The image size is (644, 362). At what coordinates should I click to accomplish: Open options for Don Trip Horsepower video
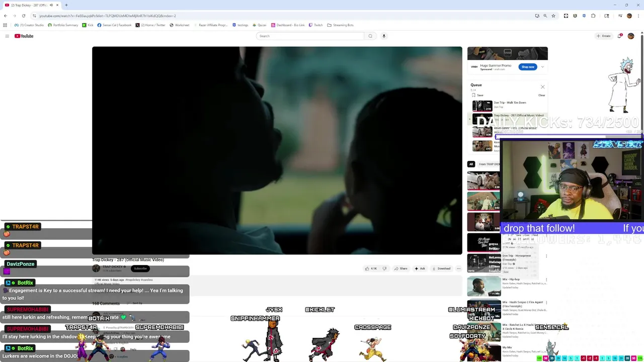coord(546,256)
